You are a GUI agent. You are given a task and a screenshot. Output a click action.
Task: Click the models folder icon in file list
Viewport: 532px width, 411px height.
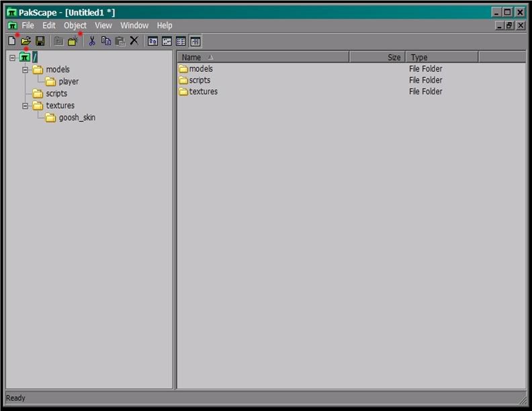coord(183,69)
